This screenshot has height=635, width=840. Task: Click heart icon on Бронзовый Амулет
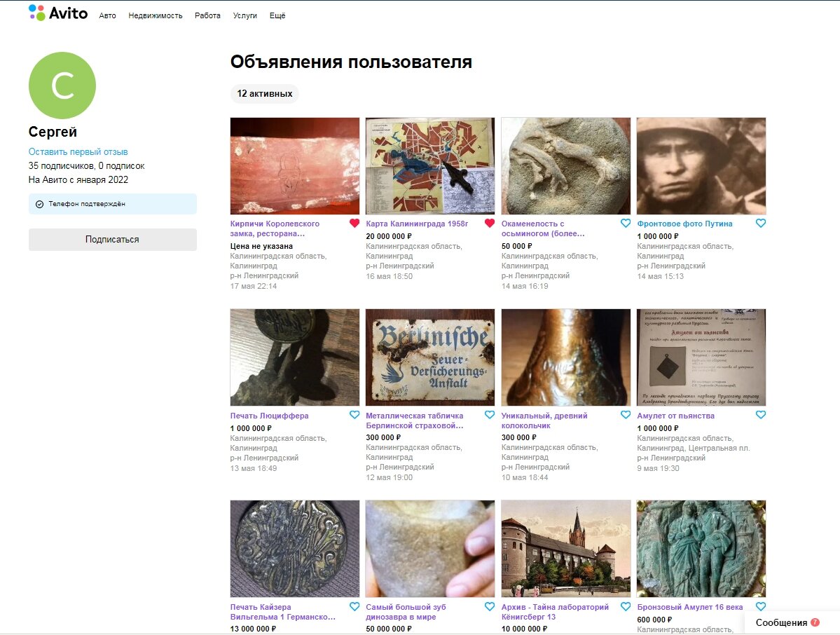(760, 606)
